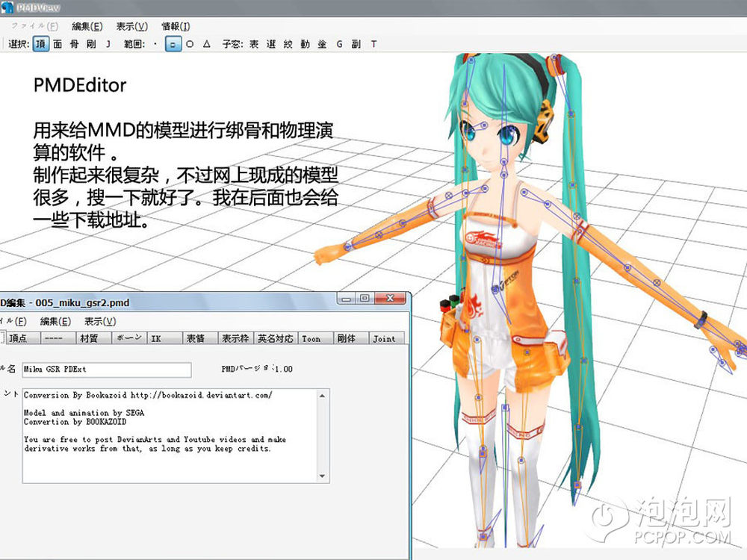
Task: Open PMDView ファイル(F) menu
Action: click(34, 26)
